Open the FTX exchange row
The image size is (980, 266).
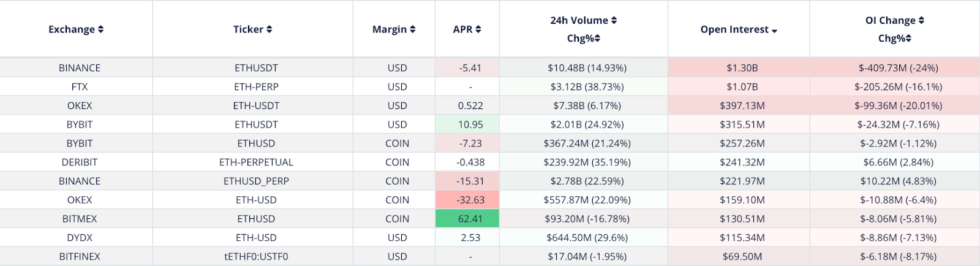tap(80, 87)
